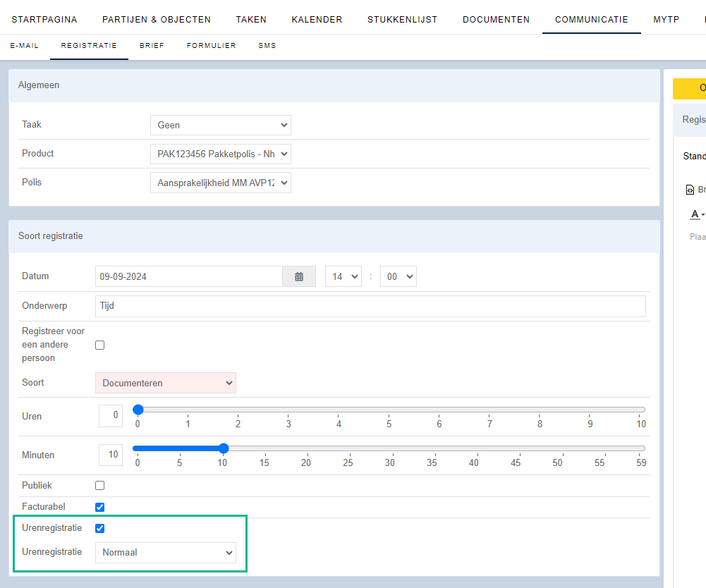Switch to the E-mail tab
This screenshot has width=706, height=588.
24,45
